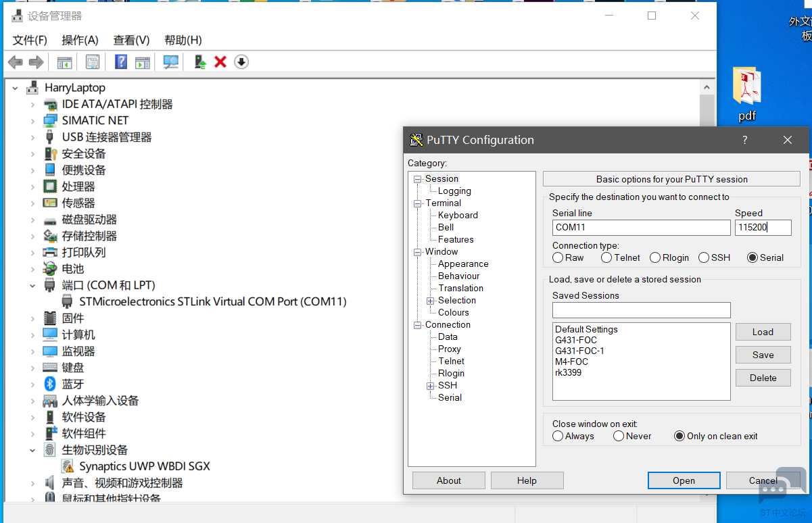Click the 磁盘驱动器 disk drive icon

point(50,220)
